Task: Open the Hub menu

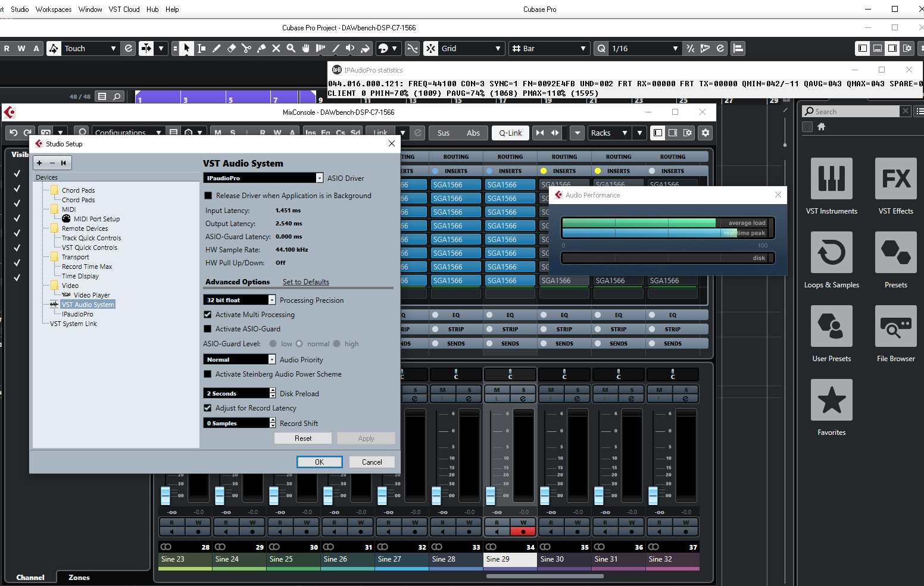Action: pos(152,9)
